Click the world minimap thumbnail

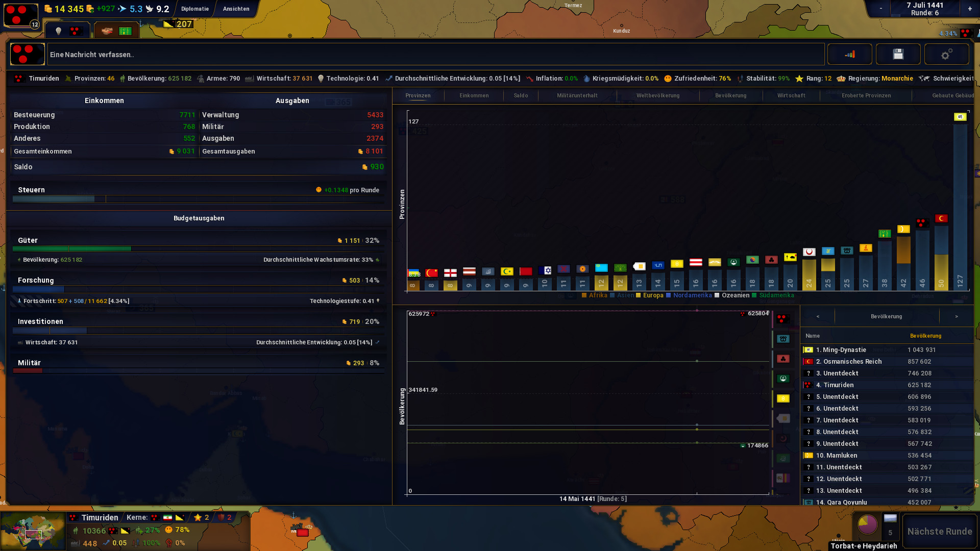click(x=33, y=531)
